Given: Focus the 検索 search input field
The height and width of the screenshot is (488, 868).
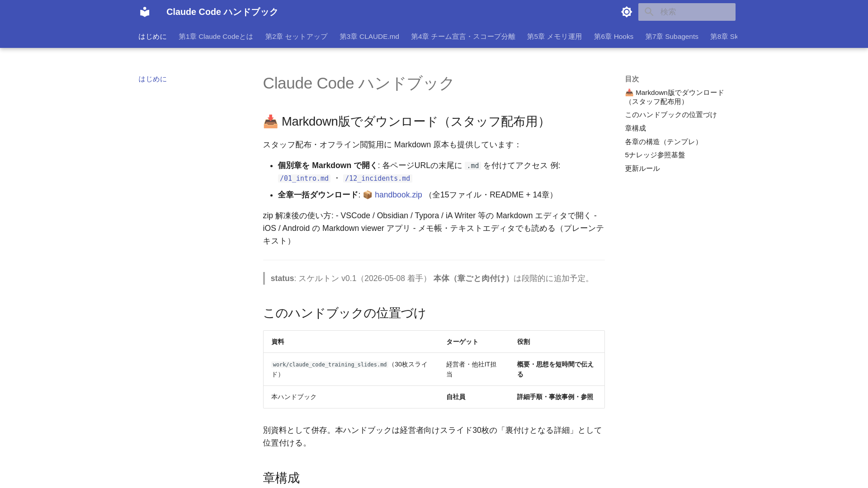Looking at the screenshot, I should pos(687,12).
